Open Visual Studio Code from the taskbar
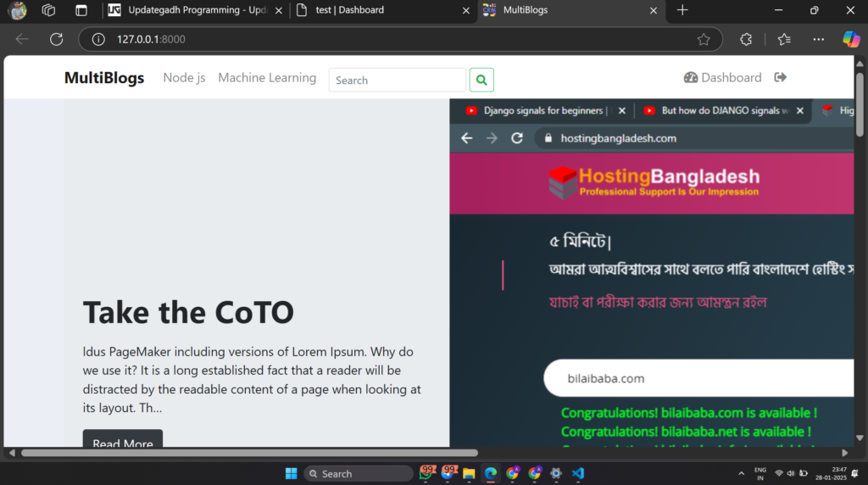Screen dimensions: 868x485 point(578,473)
